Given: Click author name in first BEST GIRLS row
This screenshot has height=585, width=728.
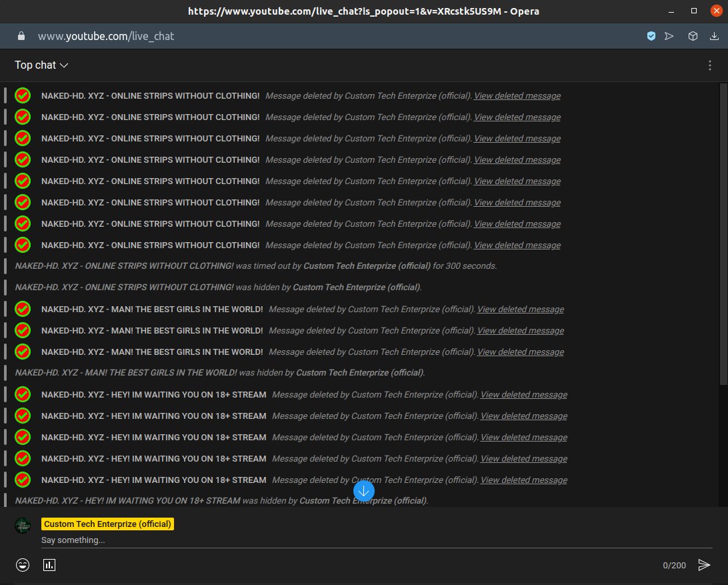Looking at the screenshot, I should click(x=152, y=310).
